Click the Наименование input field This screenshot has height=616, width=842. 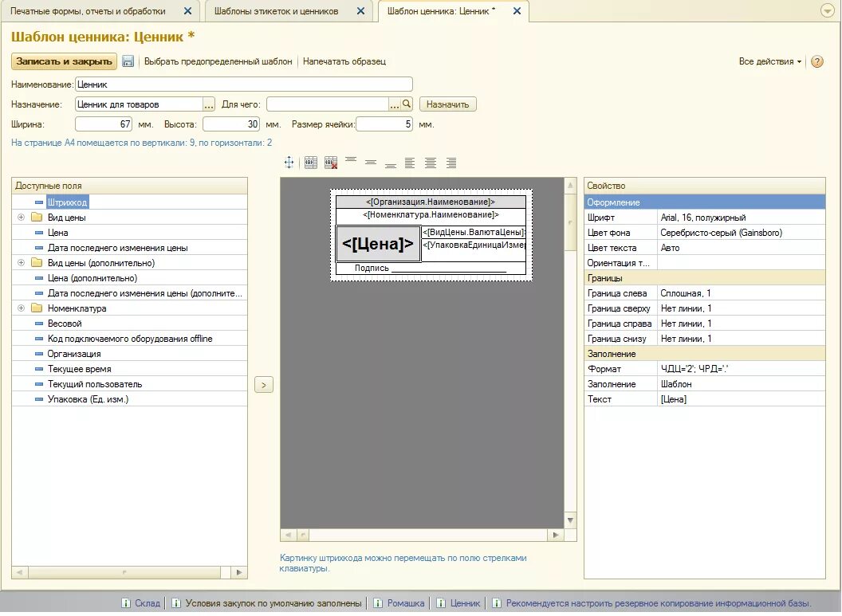[244, 84]
